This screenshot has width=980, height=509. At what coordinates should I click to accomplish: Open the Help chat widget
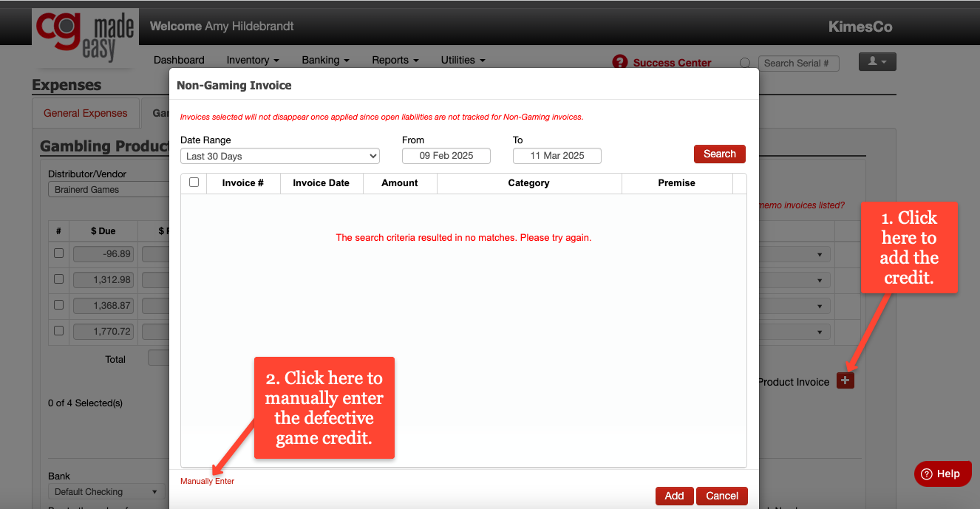click(942, 474)
